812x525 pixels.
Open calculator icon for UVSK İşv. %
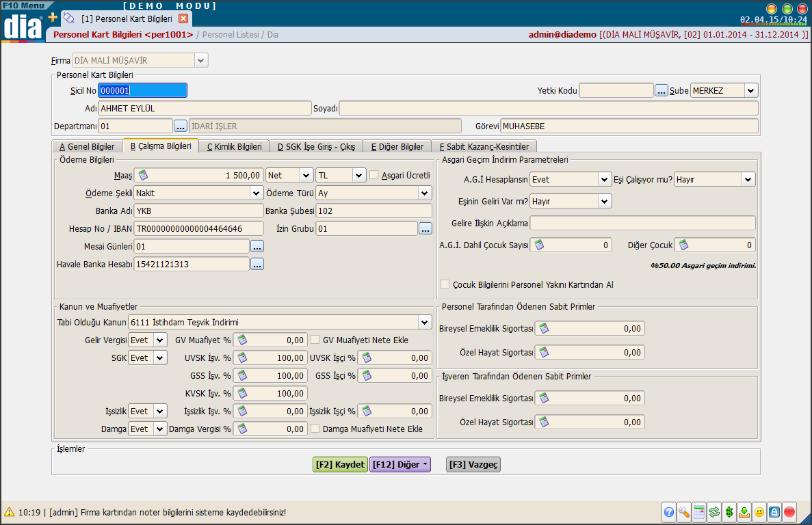pos(242,358)
